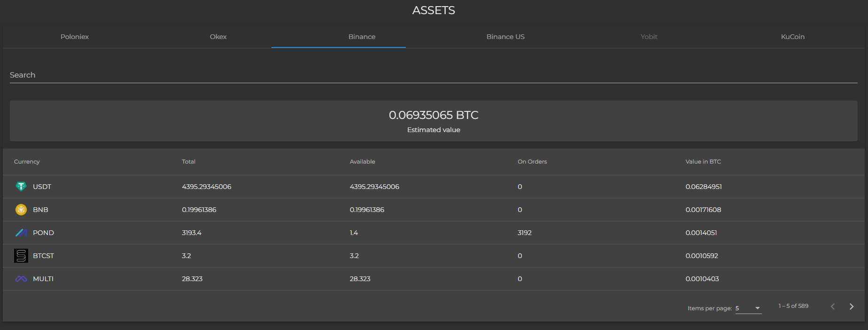This screenshot has height=330, width=868.
Task: Go to previous page of assets
Action: [x=832, y=306]
